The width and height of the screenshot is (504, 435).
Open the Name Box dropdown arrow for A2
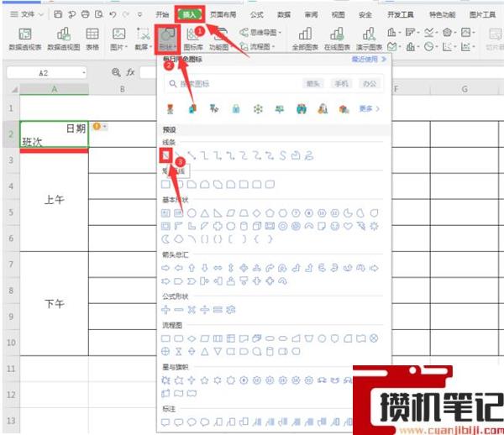[x=84, y=73]
